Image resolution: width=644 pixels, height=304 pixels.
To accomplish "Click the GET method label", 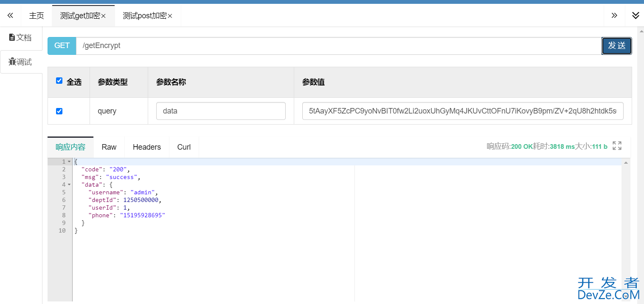I will pyautogui.click(x=62, y=45).
